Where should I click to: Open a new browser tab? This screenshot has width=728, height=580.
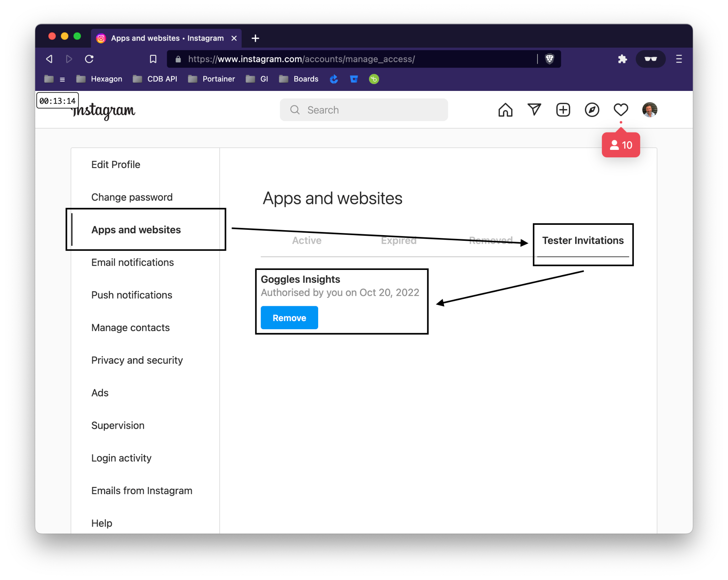click(255, 38)
